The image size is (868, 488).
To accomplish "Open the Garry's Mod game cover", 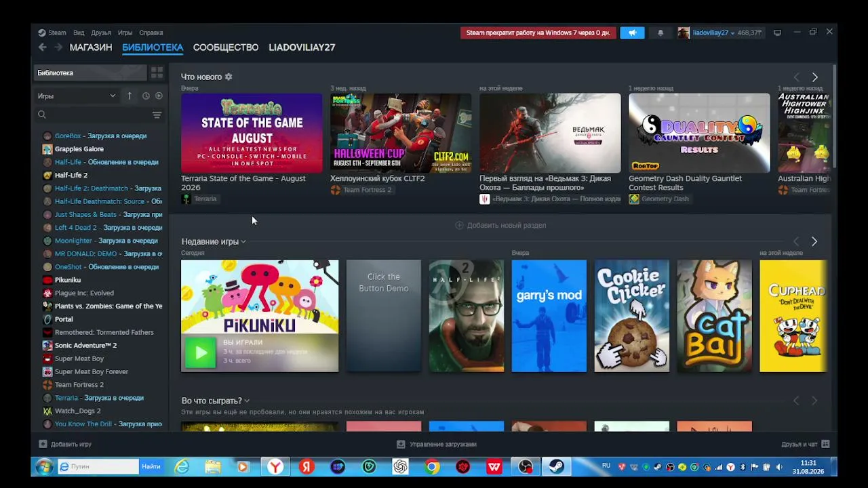I will (549, 316).
